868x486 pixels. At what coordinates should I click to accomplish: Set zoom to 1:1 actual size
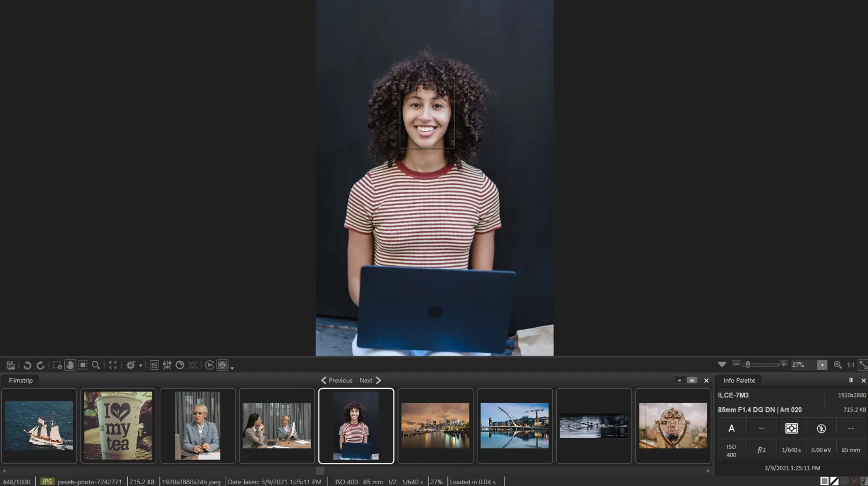tap(851, 365)
